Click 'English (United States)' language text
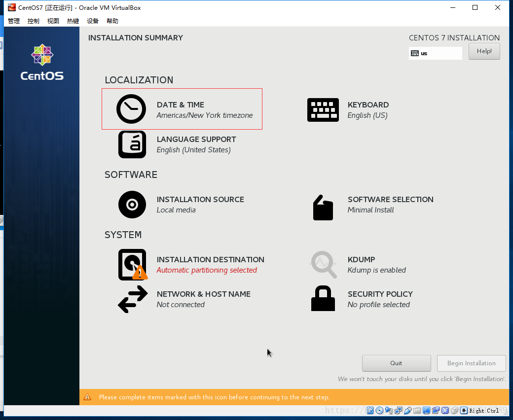513x420 pixels. tap(194, 150)
